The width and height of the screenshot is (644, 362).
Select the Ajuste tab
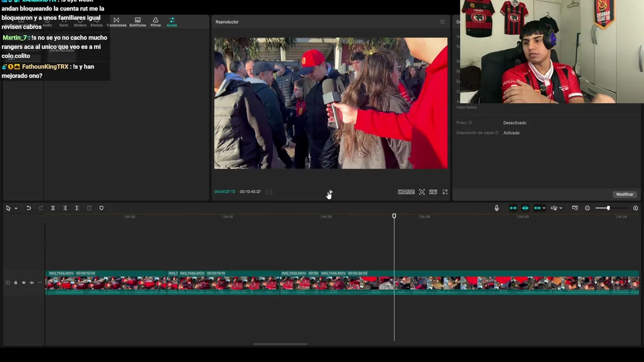(172, 22)
